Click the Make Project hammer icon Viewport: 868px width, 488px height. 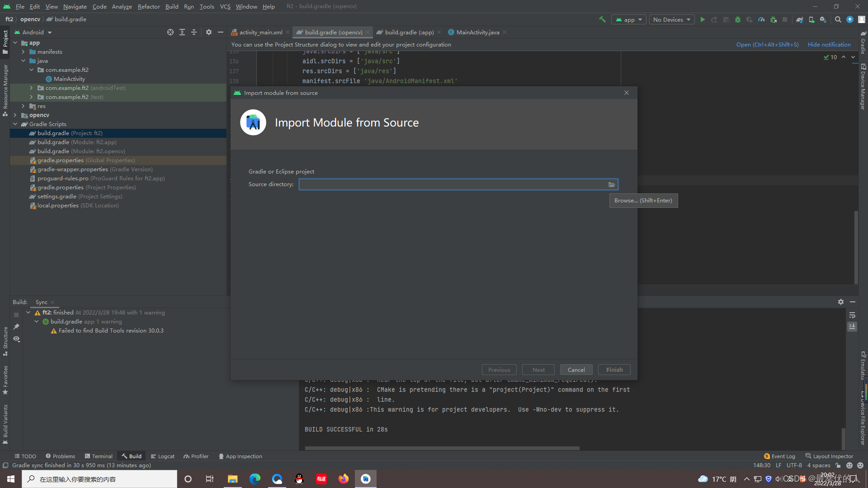coord(602,19)
